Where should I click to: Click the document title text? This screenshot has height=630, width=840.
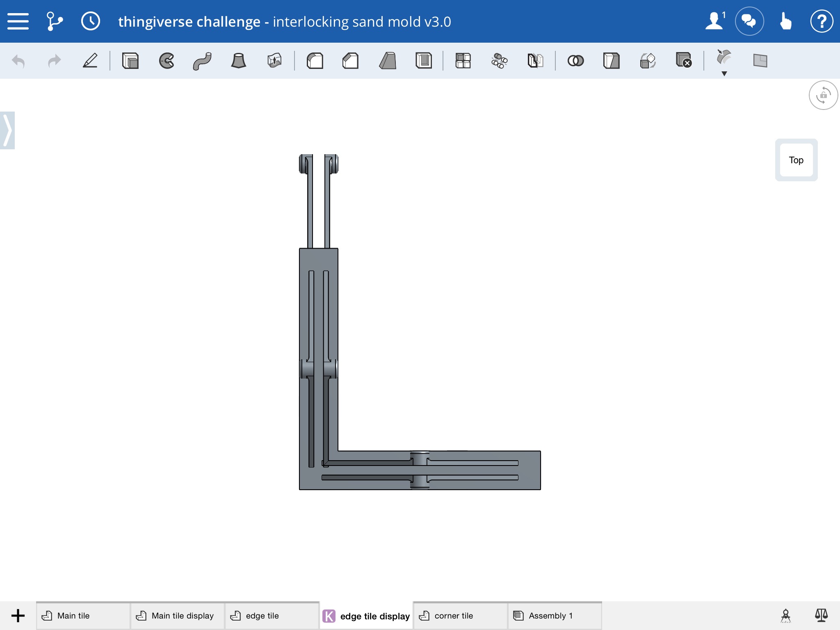pos(285,22)
